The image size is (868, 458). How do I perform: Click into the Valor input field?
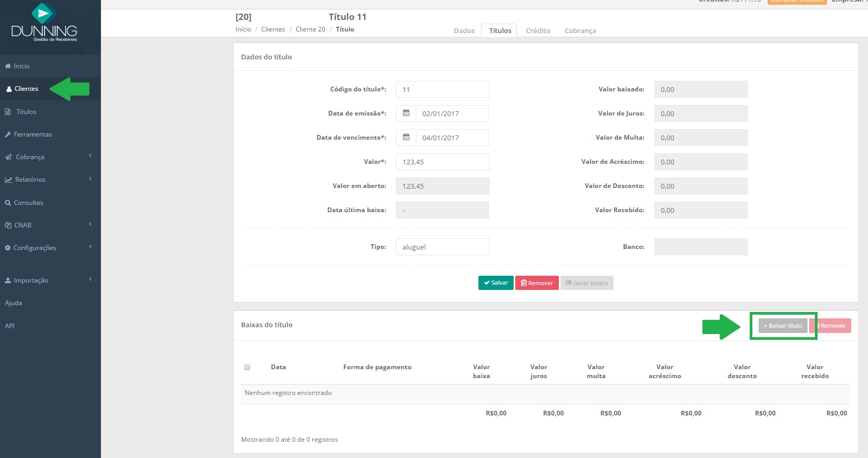pos(442,162)
